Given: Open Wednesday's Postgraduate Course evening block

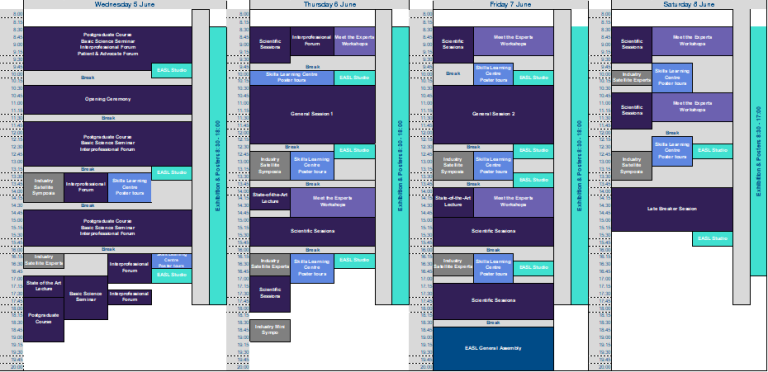Looking at the screenshot, I should (44, 319).
